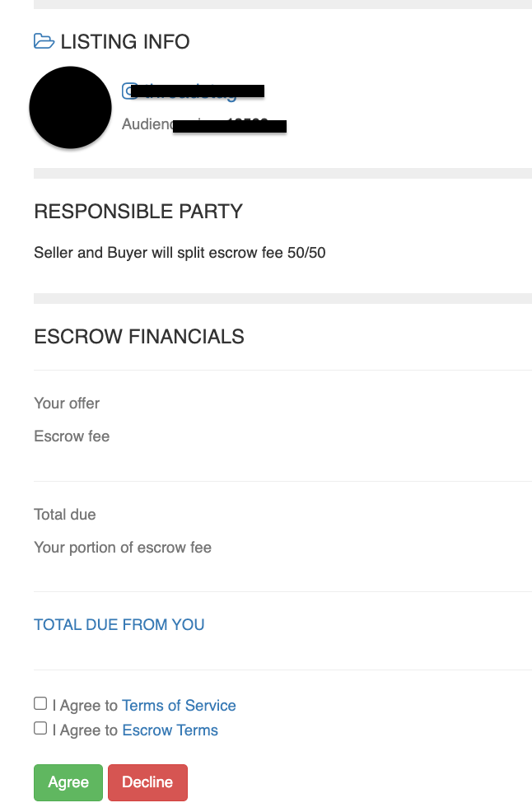532x812 pixels.
Task: Click the ESCROW FINANCIALS heading
Action: tap(139, 337)
